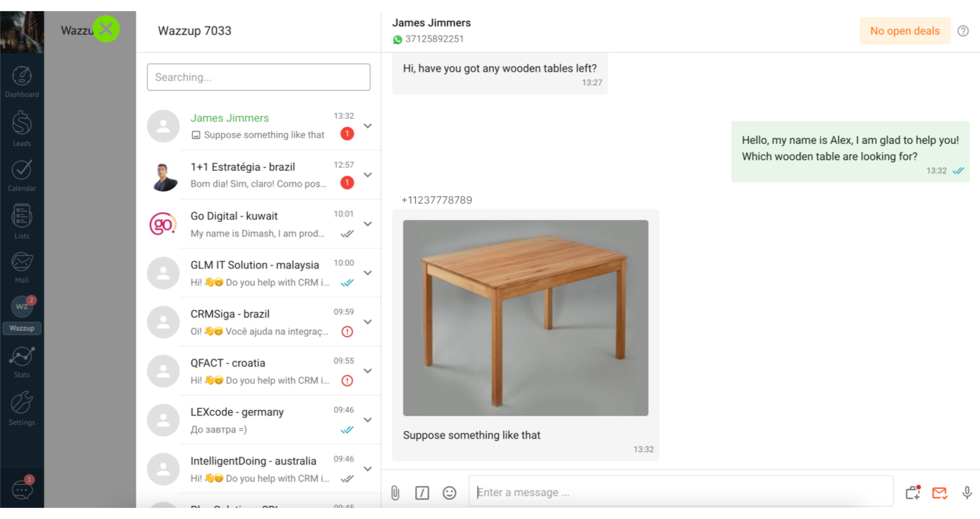The width and height of the screenshot is (980, 519).
Task: Close Wazzup panel with green X button
Action: click(106, 29)
